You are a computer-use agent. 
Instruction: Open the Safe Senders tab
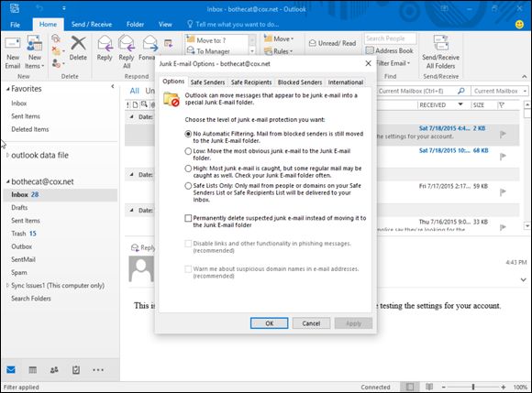[207, 82]
